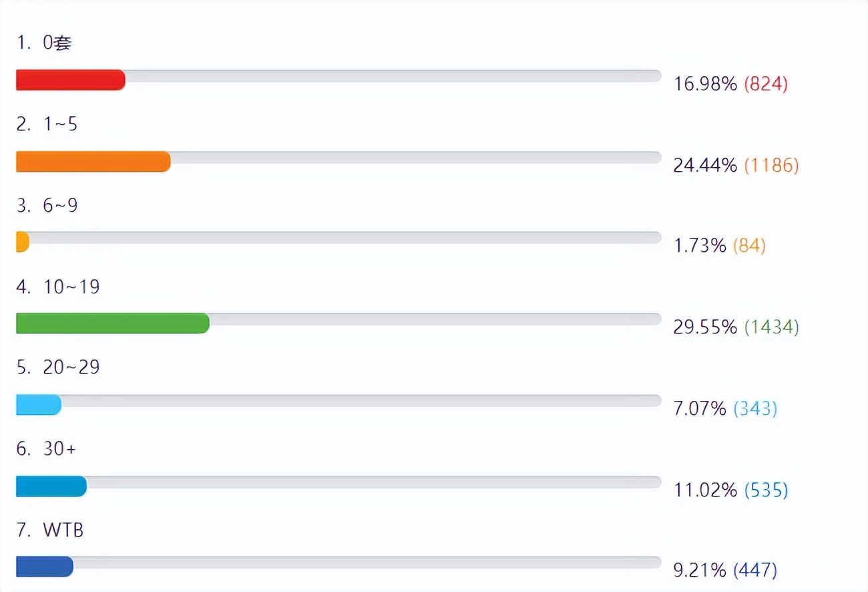Image resolution: width=868 pixels, height=592 pixels.
Task: Click the small yellow 6~9 bar
Action: (22, 242)
